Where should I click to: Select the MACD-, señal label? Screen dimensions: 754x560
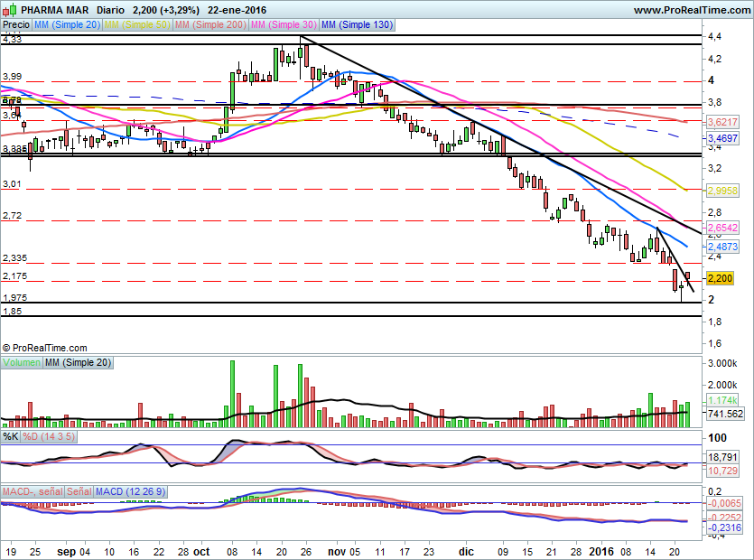click(33, 491)
